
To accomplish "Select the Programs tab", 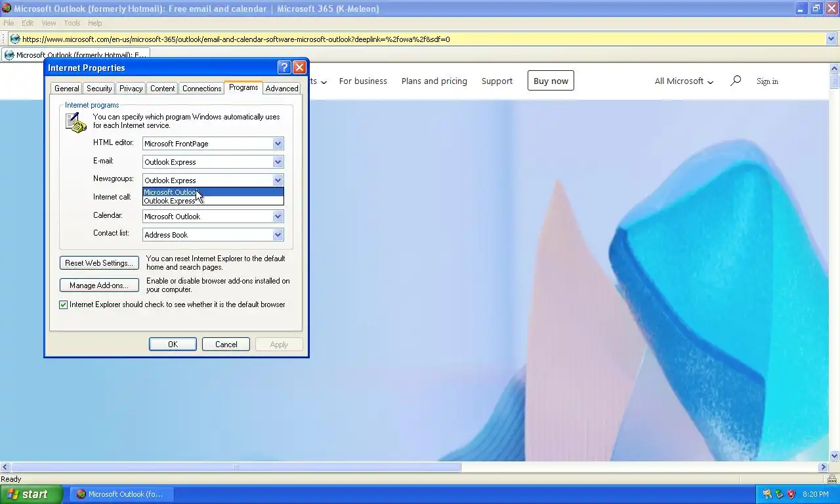I will (243, 87).
